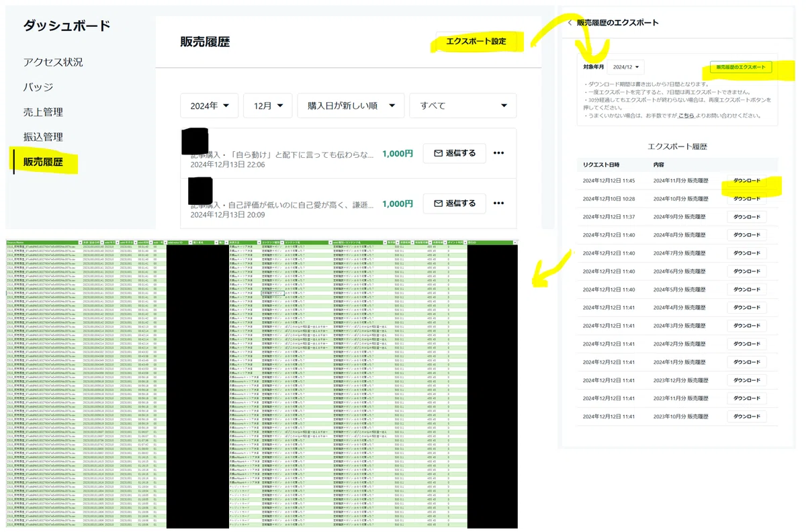Click the リクエスト日時 column header
This screenshot has height=532, width=806.
click(601, 165)
